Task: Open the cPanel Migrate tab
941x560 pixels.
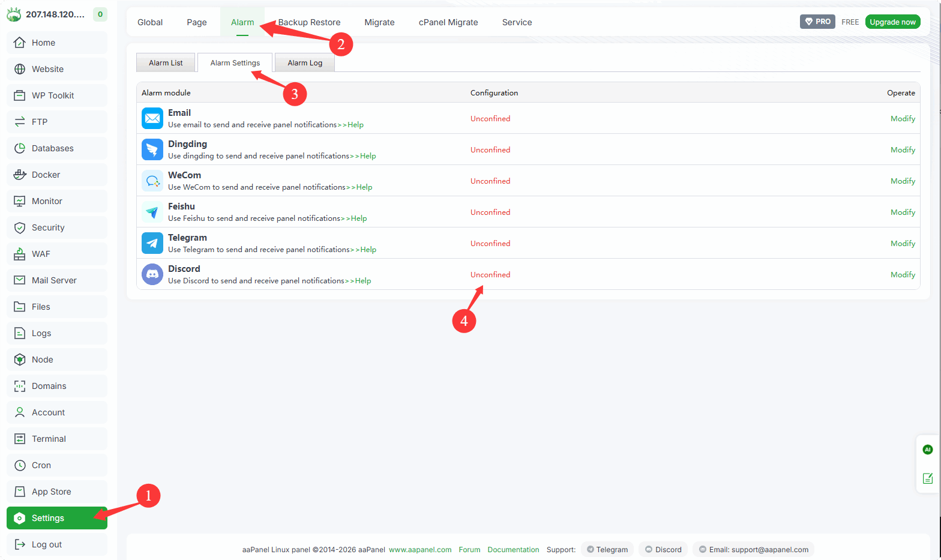Action: [448, 22]
